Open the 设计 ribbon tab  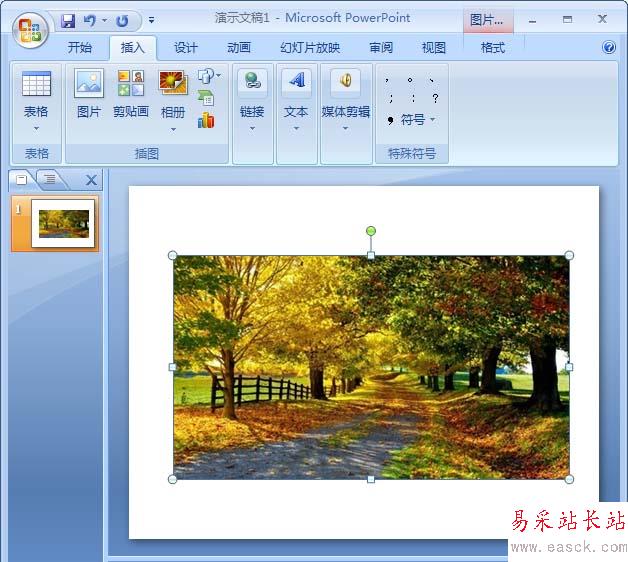(186, 48)
